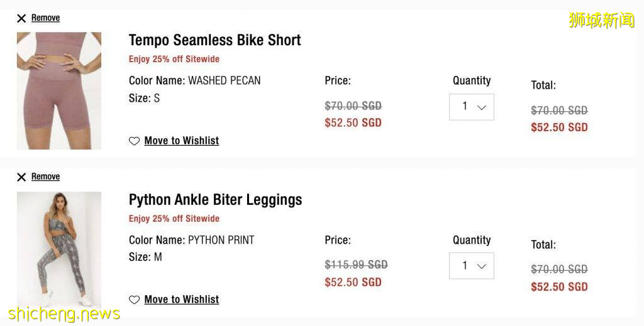
Task: Click the 25% off Sitewide promo under Python
Action: tap(174, 219)
